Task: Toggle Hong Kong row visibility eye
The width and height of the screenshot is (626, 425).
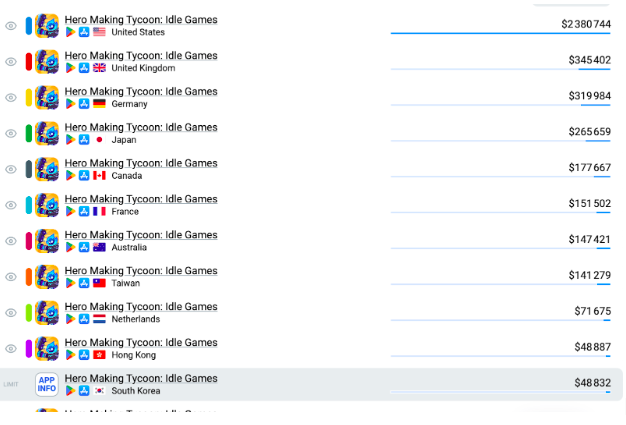Action: coord(11,349)
